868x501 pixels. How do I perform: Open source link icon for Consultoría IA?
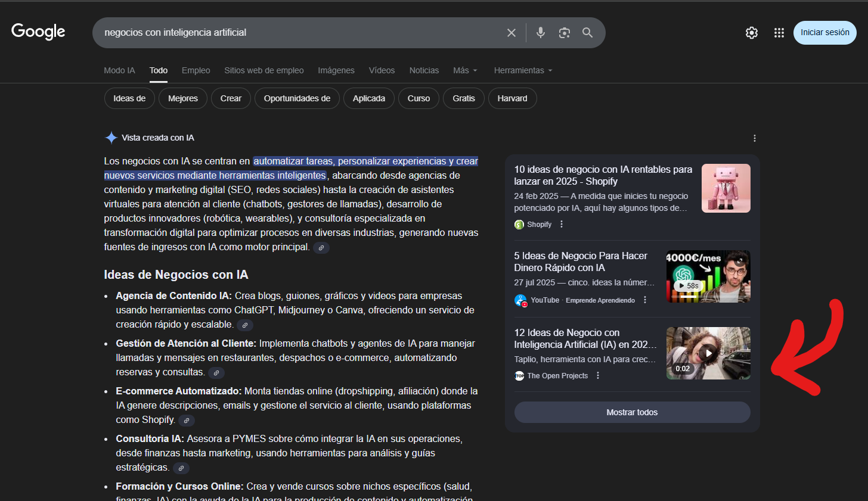[x=181, y=468]
